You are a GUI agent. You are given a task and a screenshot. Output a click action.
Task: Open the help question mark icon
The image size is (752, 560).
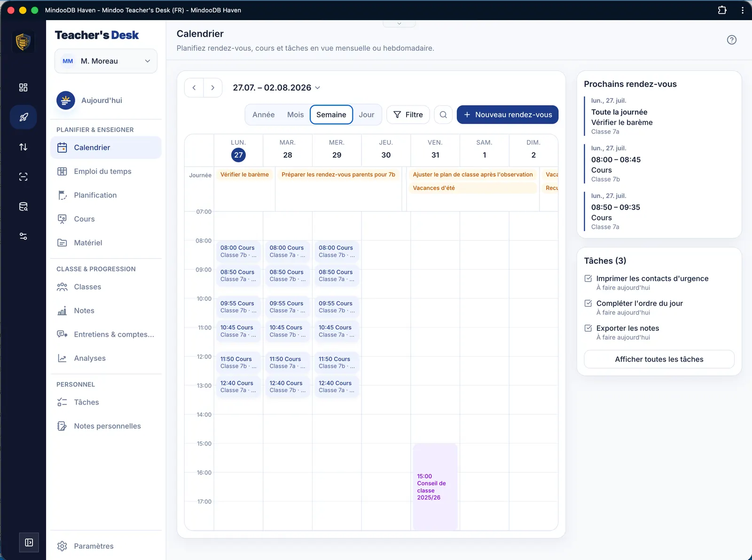[731, 40]
